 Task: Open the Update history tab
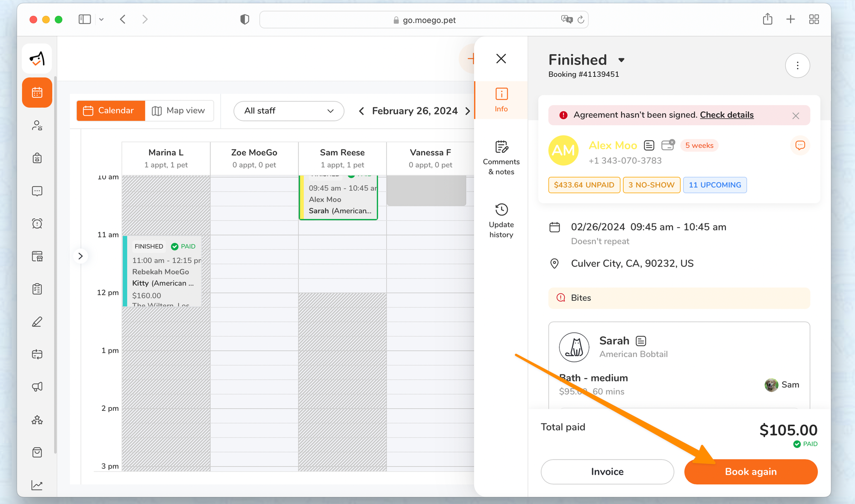(x=501, y=220)
